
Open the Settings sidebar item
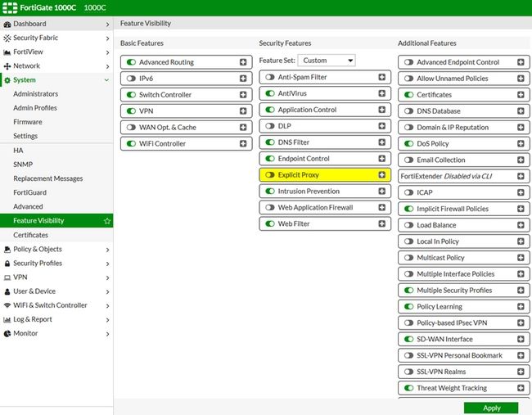point(25,136)
